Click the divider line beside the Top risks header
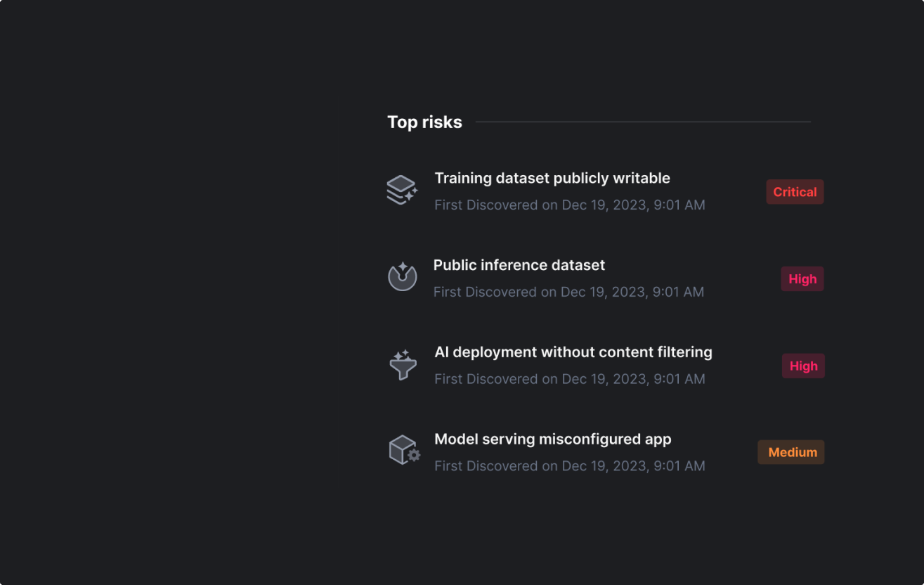Viewport: 924px width, 585px height. tap(646, 120)
